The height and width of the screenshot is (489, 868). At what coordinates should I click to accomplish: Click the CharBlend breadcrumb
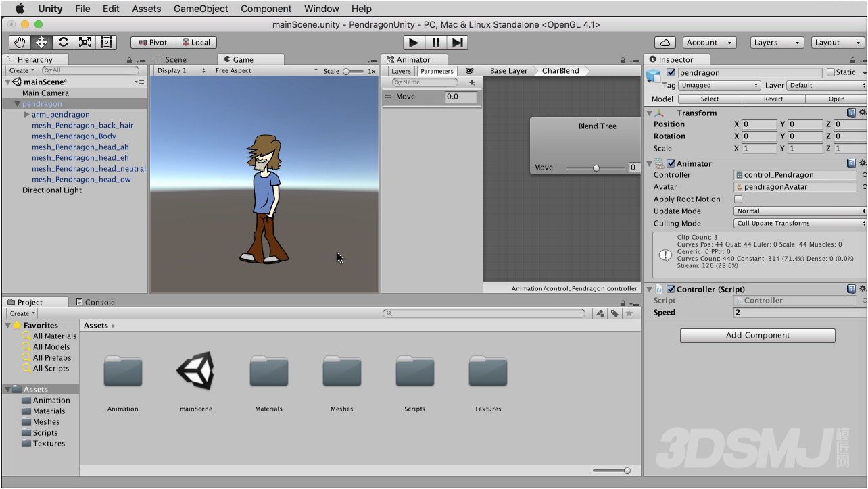pos(560,70)
